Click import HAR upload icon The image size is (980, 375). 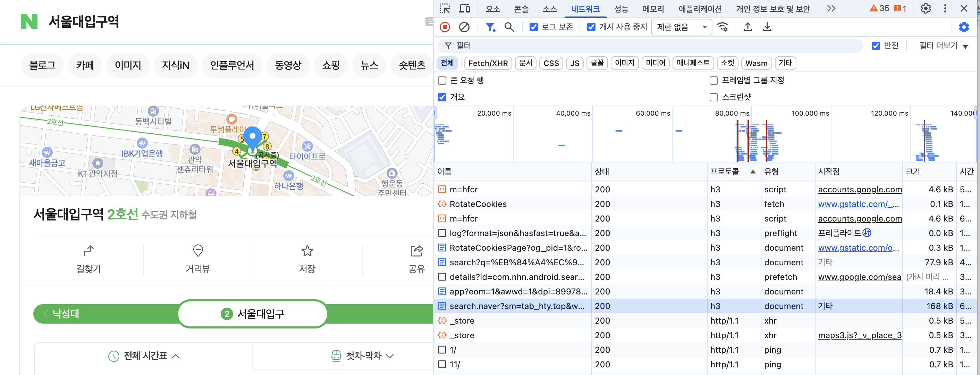pyautogui.click(x=747, y=27)
